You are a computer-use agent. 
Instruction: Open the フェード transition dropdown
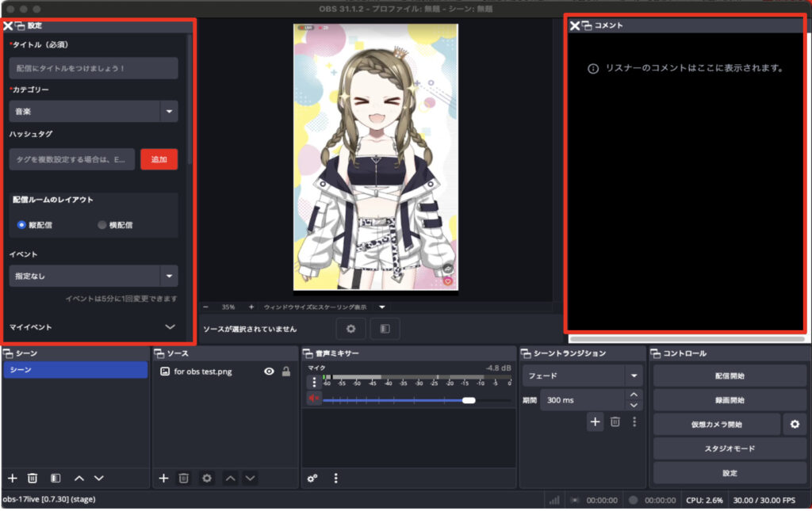click(x=583, y=376)
